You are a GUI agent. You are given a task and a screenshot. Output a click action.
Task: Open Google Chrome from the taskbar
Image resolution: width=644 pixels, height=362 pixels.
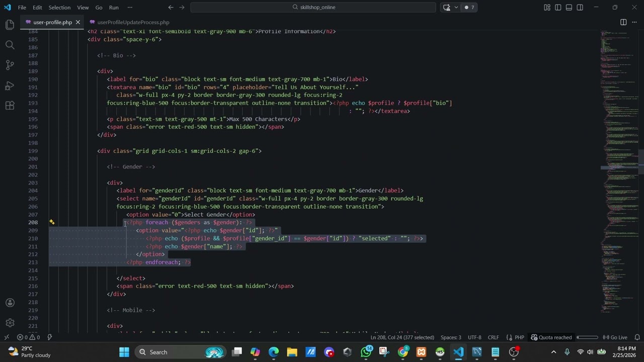[403, 352]
